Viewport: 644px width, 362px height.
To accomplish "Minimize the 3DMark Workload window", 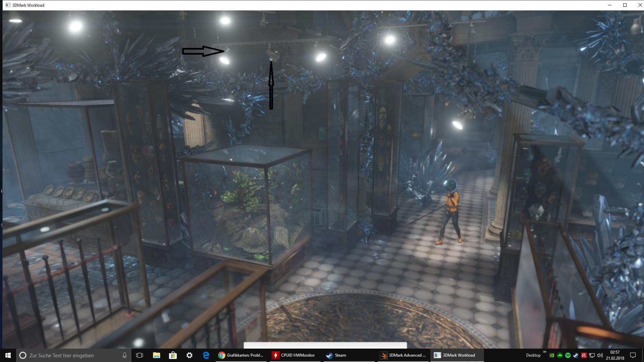I will pyautogui.click(x=610, y=5).
